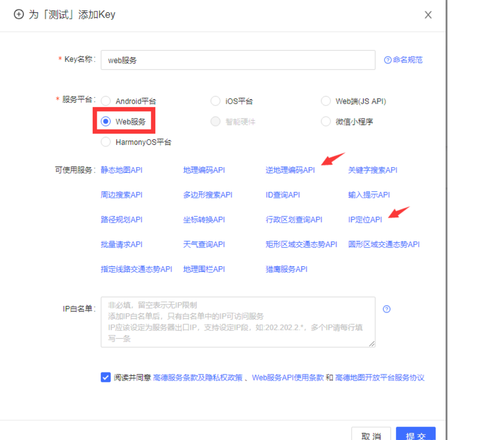Select the Android平台 radio button
Image resolution: width=504 pixels, height=440 pixels.
(x=106, y=101)
